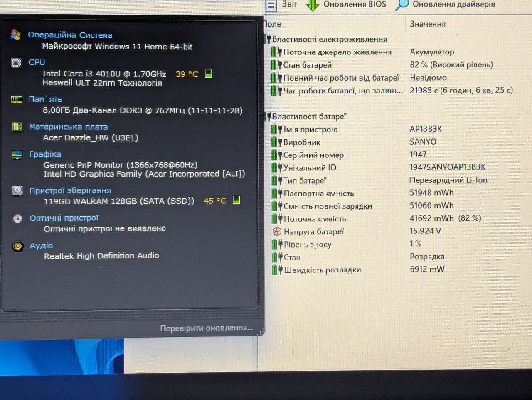Click the lightning icon beside Напруга батареї
Screen dimensions: 532x400
tap(277, 231)
